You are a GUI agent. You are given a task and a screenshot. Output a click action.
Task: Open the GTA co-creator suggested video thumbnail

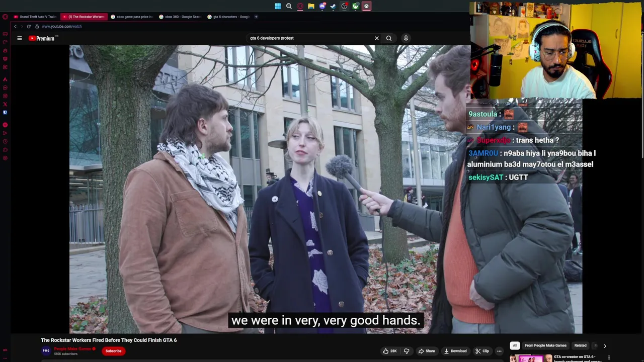pos(530,358)
